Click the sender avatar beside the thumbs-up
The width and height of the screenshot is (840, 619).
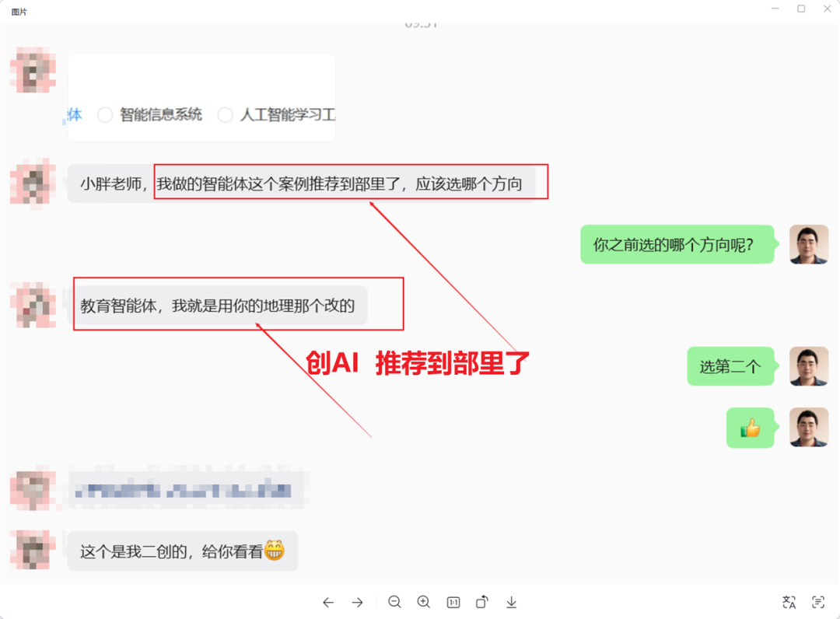pos(809,427)
